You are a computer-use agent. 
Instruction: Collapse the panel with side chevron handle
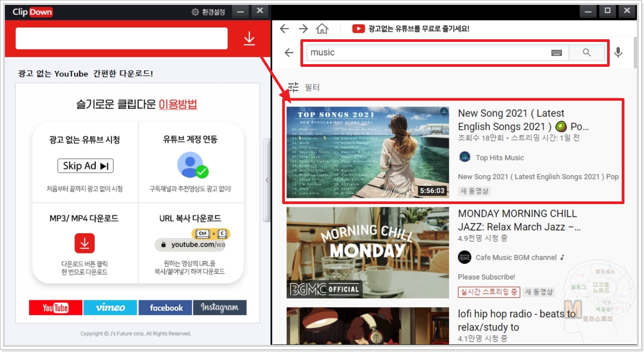267,180
